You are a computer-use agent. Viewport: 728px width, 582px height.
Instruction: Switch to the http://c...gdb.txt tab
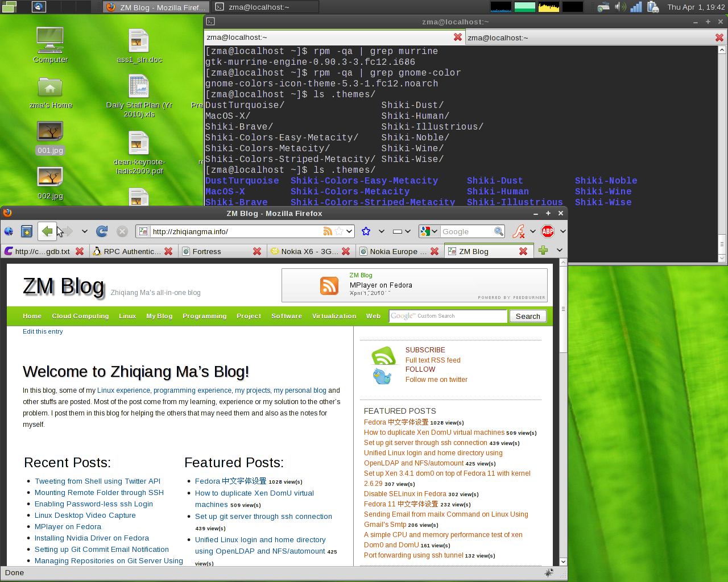44,251
